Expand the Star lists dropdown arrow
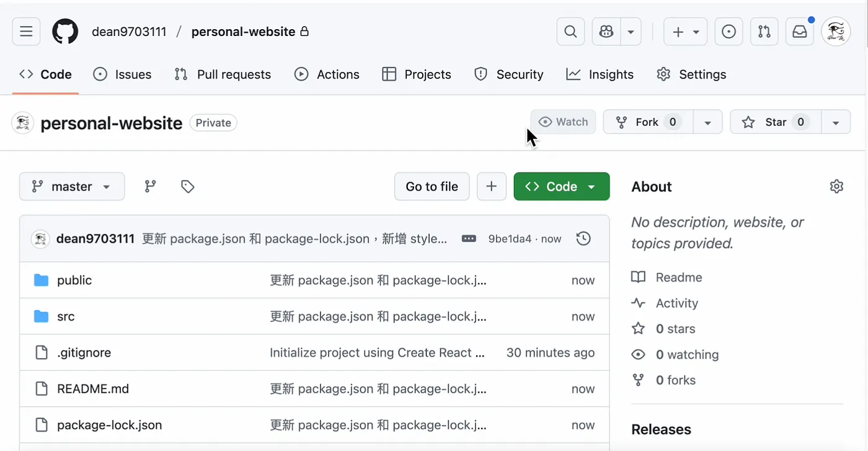Screen dimensions: 868x451 pos(836,122)
